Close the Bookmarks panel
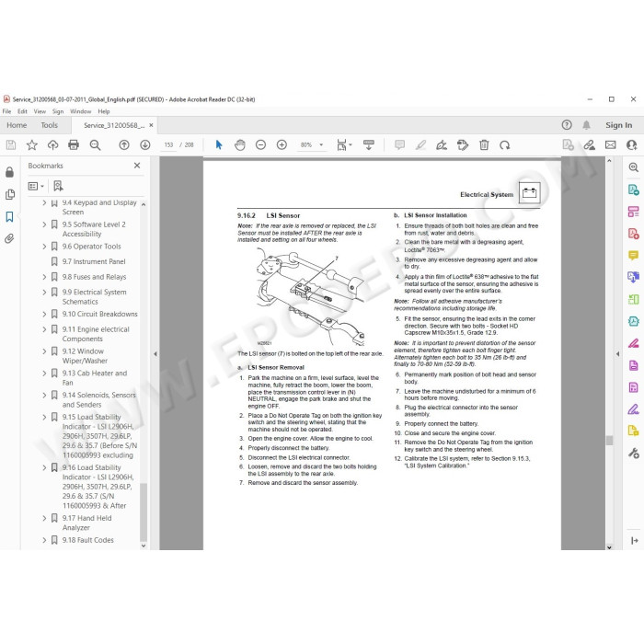 click(x=137, y=166)
